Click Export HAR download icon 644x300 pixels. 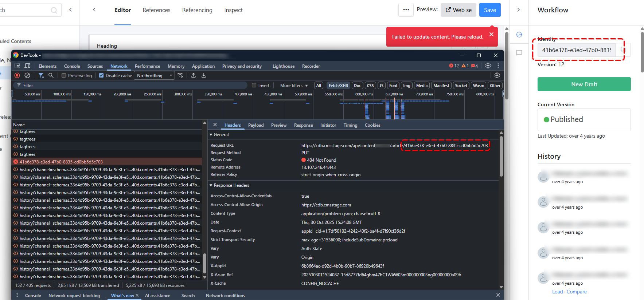204,75
